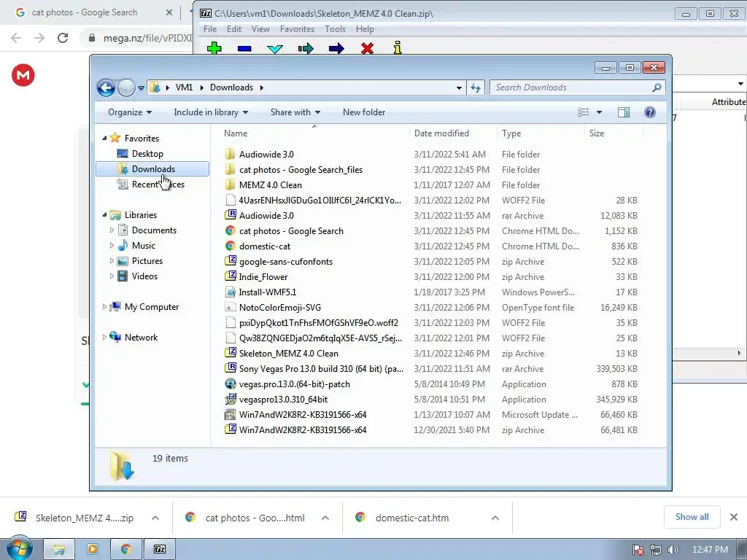Click the 7-Zip Delete red X icon
747x560 pixels.
[367, 49]
